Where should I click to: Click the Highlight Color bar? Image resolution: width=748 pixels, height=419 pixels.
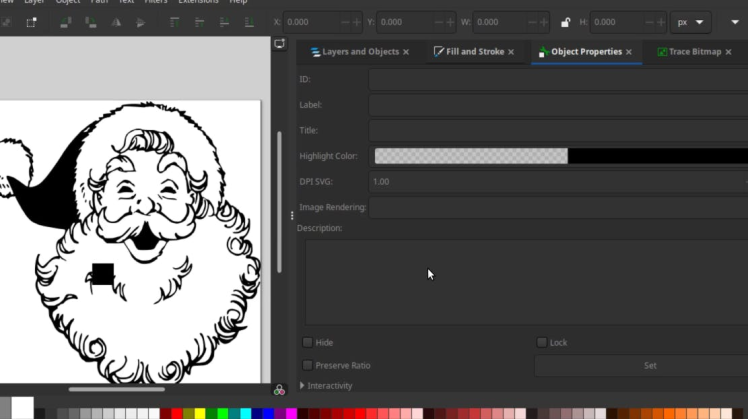point(560,156)
